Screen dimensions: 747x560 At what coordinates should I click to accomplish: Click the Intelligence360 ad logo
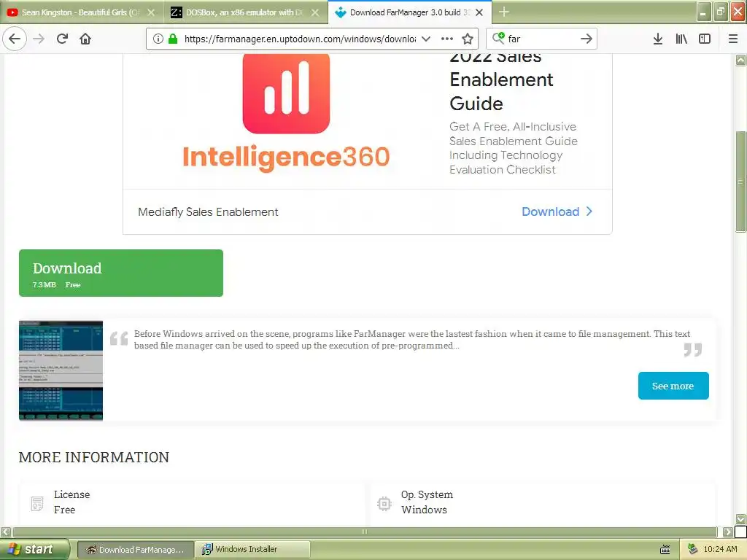(x=286, y=113)
